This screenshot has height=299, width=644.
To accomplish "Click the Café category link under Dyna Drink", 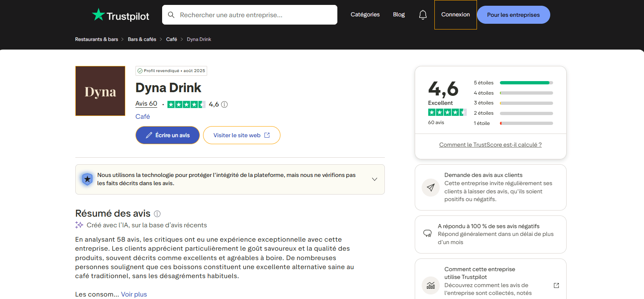I will [x=142, y=117].
